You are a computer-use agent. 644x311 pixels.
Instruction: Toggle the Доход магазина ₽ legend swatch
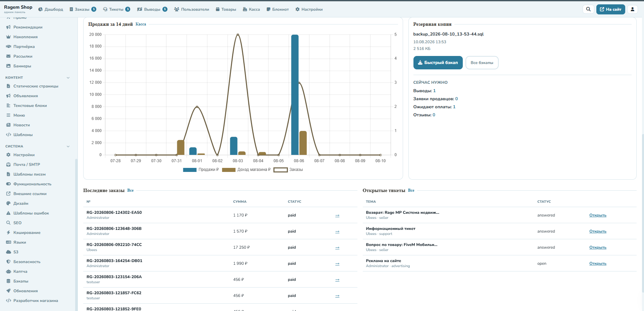(x=229, y=170)
